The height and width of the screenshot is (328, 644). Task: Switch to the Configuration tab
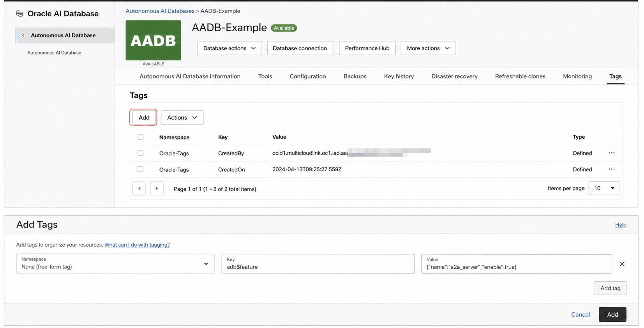308,76
